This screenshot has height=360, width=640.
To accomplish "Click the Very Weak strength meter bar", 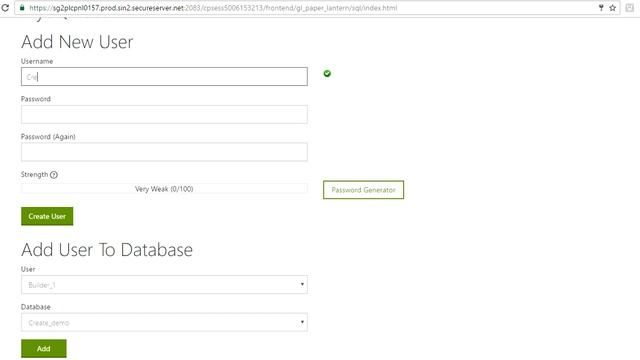I will [x=164, y=189].
